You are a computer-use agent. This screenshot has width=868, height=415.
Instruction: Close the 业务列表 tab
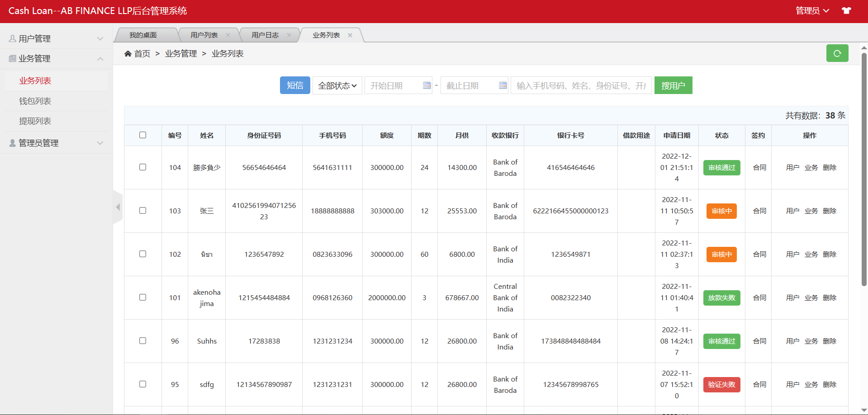tap(350, 35)
